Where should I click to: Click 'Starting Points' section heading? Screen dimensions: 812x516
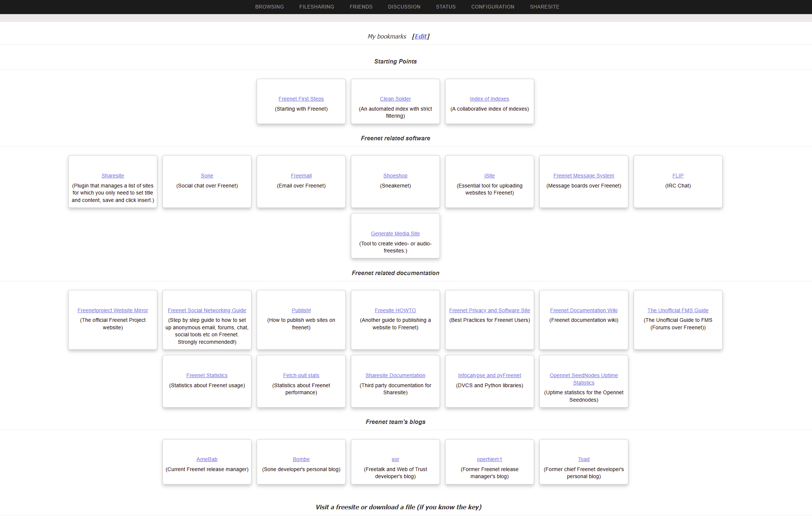click(395, 61)
